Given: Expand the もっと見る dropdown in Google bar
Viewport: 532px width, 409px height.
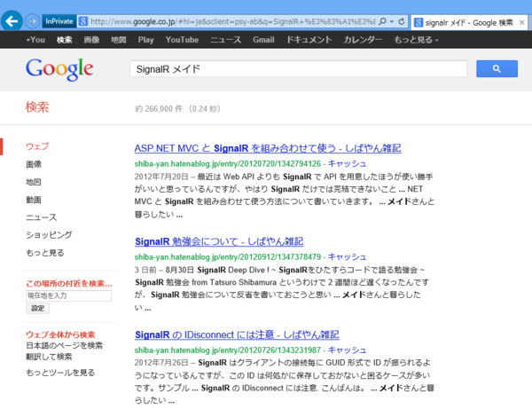Looking at the screenshot, I should tap(416, 40).
